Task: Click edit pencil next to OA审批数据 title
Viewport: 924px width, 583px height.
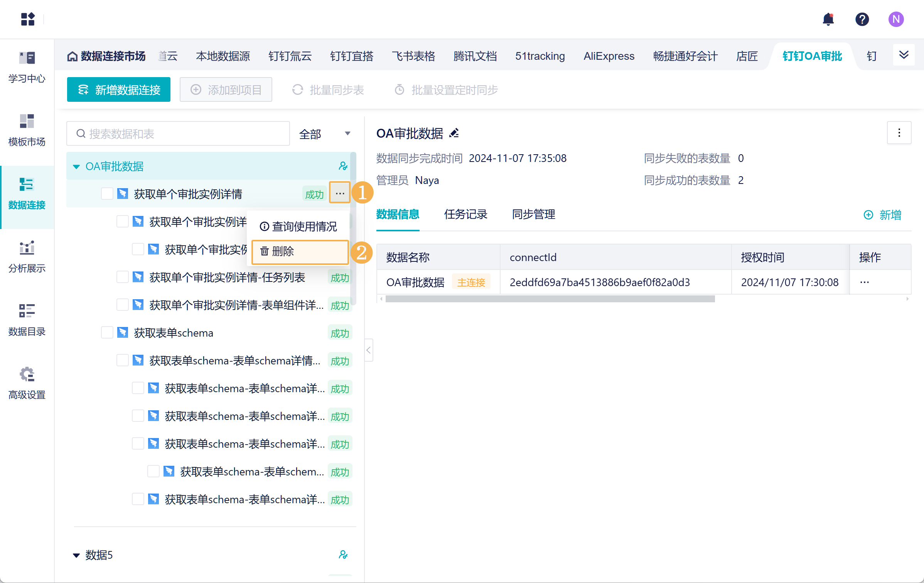Action: click(x=454, y=133)
